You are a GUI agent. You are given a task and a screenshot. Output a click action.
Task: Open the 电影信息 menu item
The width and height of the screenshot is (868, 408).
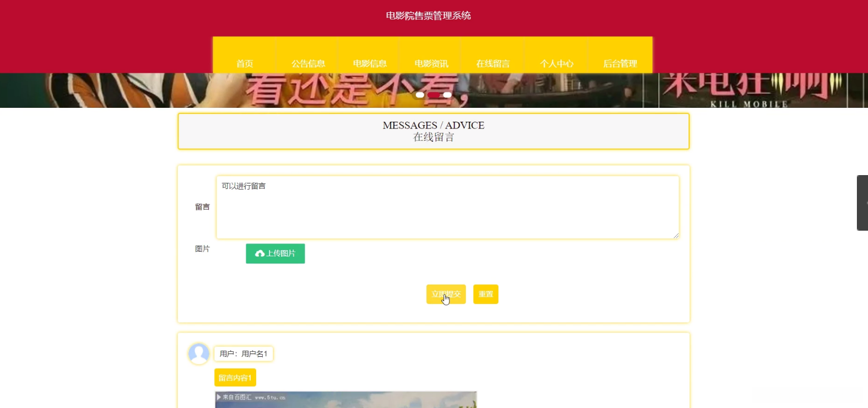point(370,56)
